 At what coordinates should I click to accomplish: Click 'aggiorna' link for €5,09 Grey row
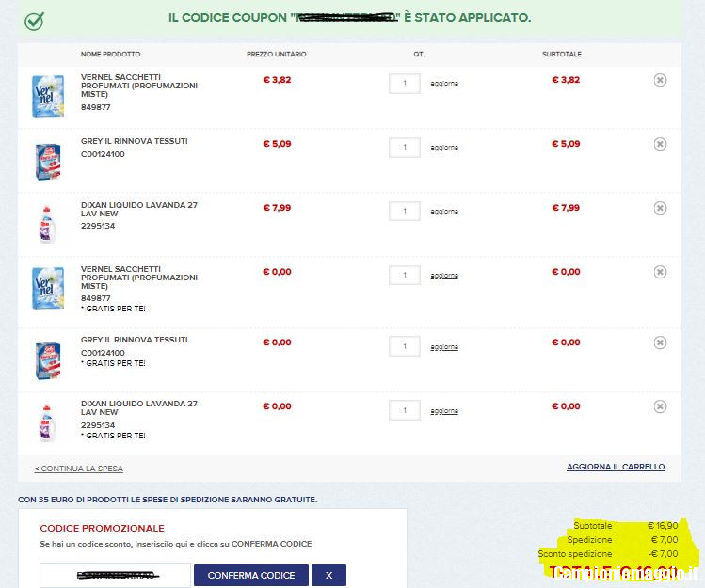(x=444, y=149)
